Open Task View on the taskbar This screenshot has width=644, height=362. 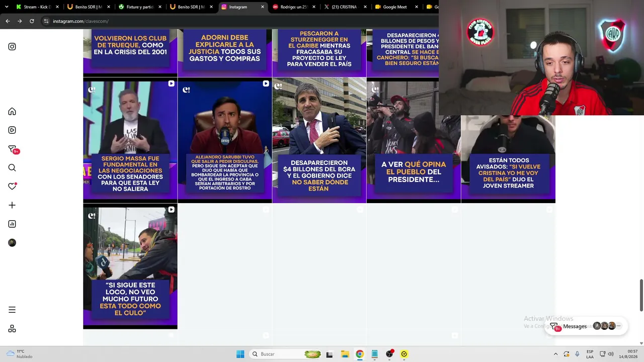tap(330, 354)
